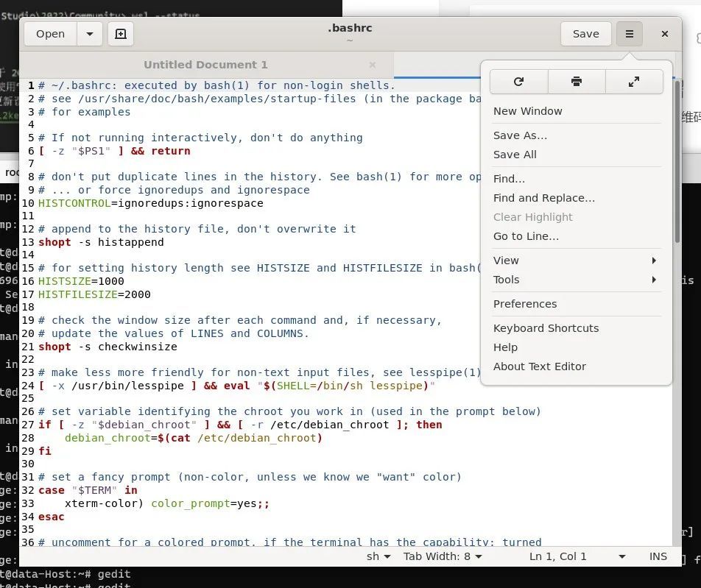Choose Go to Line from menu
The width and height of the screenshot is (701, 588).
click(x=526, y=236)
